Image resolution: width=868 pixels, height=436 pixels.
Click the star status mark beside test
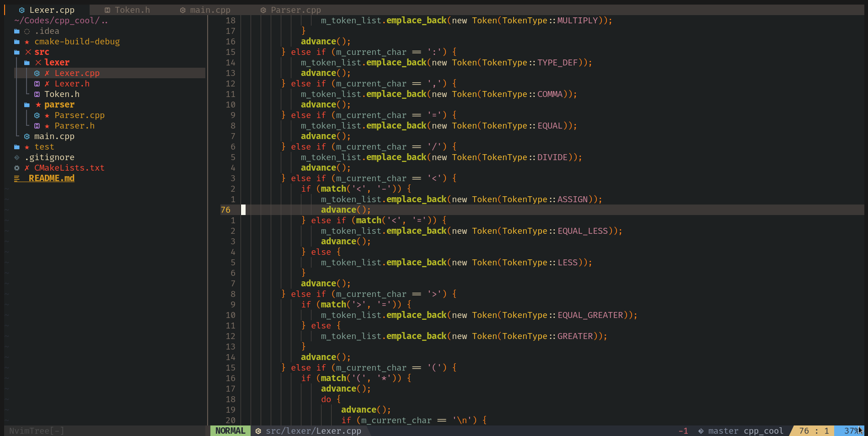[x=27, y=147]
